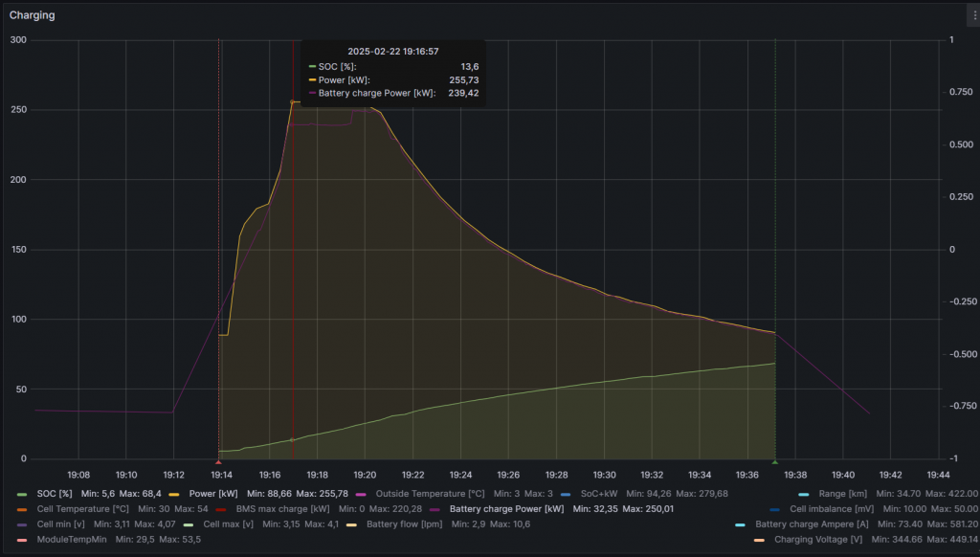Screen dimensions: 980x557
Task: Toggle Battery charge Power [kW] legend entry
Action: click(x=506, y=509)
